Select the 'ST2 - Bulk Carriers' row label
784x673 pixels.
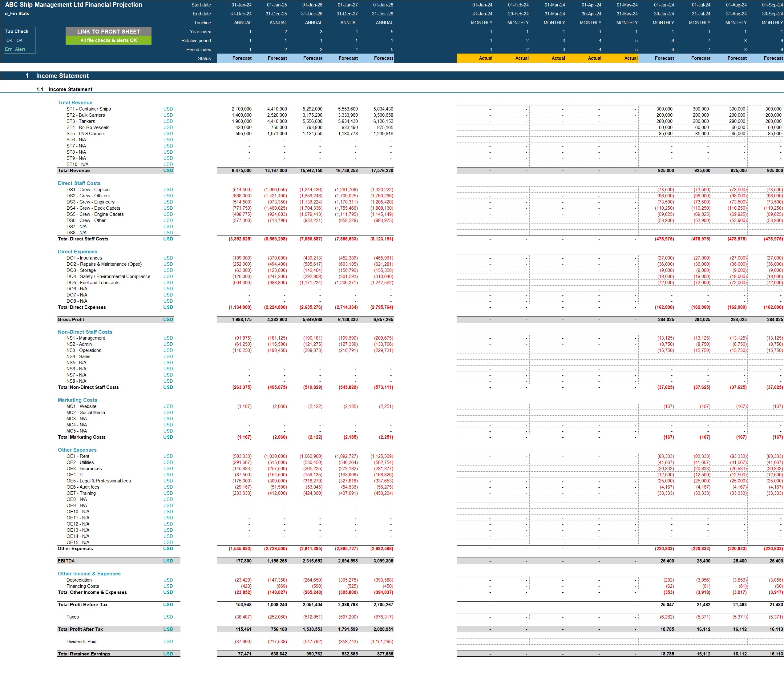(x=86, y=115)
